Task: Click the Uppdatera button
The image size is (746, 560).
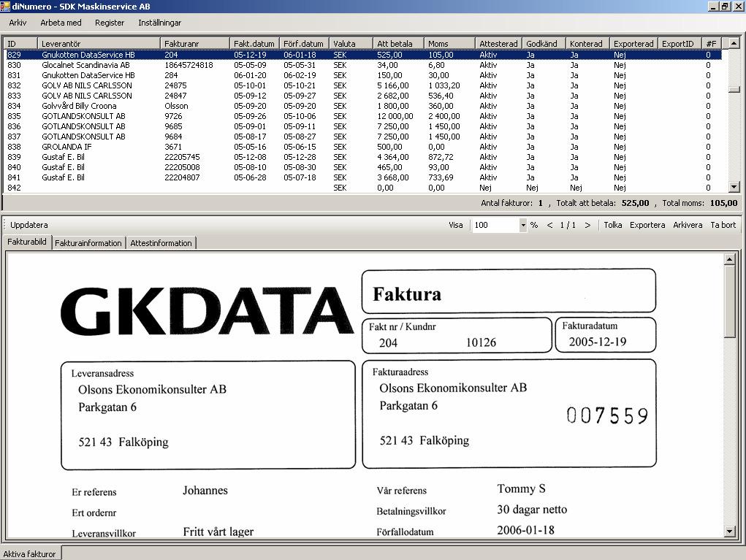Action: (29, 225)
